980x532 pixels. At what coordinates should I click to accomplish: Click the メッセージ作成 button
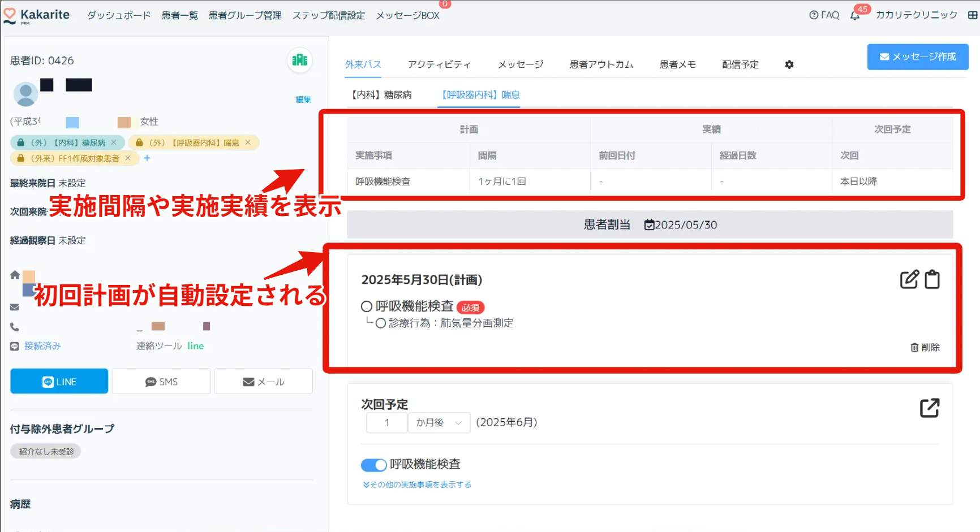[x=917, y=57]
